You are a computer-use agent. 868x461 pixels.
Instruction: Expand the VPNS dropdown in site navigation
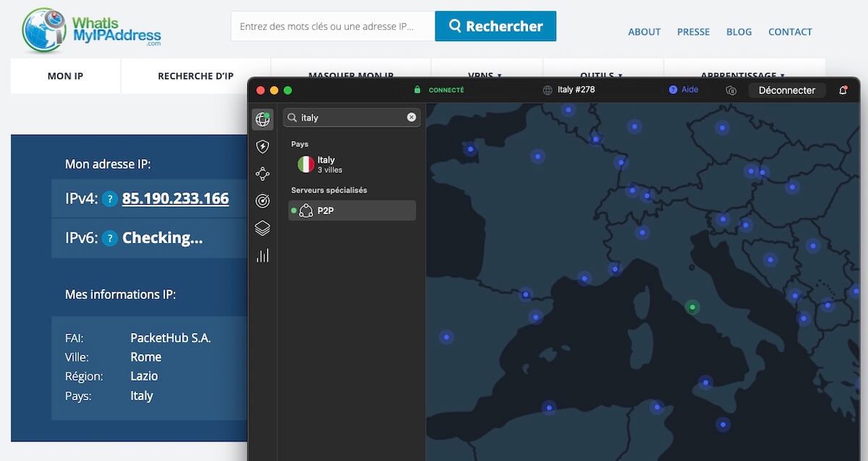pyautogui.click(x=485, y=75)
